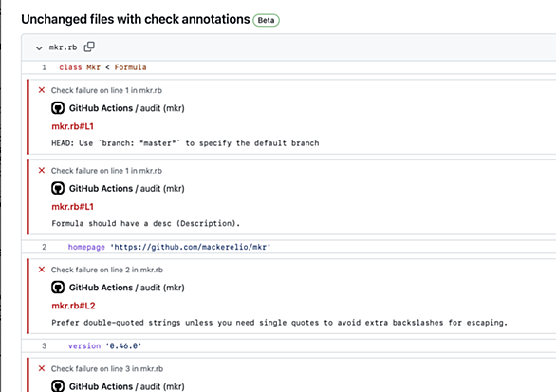Image resolution: width=556 pixels, height=392 pixels.
Task: Click line number 1 in code gutter
Action: point(44,67)
